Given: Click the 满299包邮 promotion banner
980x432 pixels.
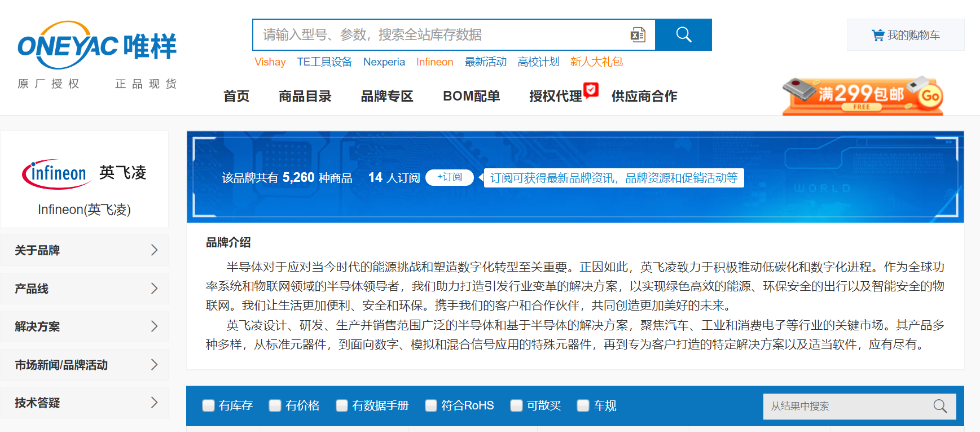Looking at the screenshot, I should click(862, 95).
